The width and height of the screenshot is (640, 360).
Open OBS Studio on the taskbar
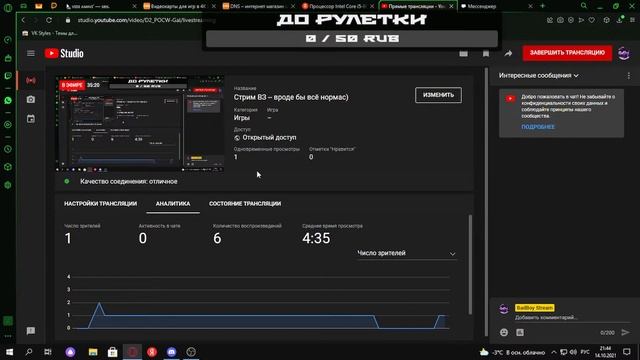point(191,352)
